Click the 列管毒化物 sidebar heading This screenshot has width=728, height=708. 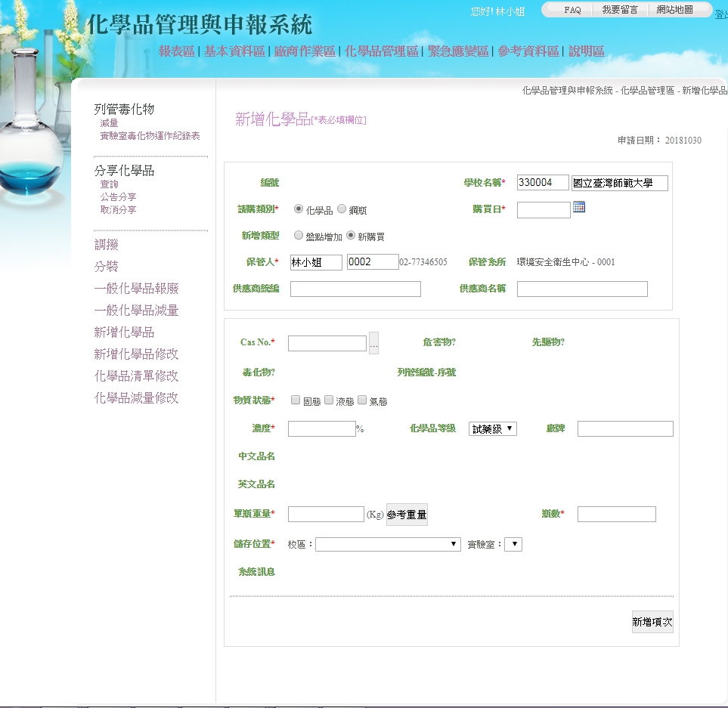[124, 109]
